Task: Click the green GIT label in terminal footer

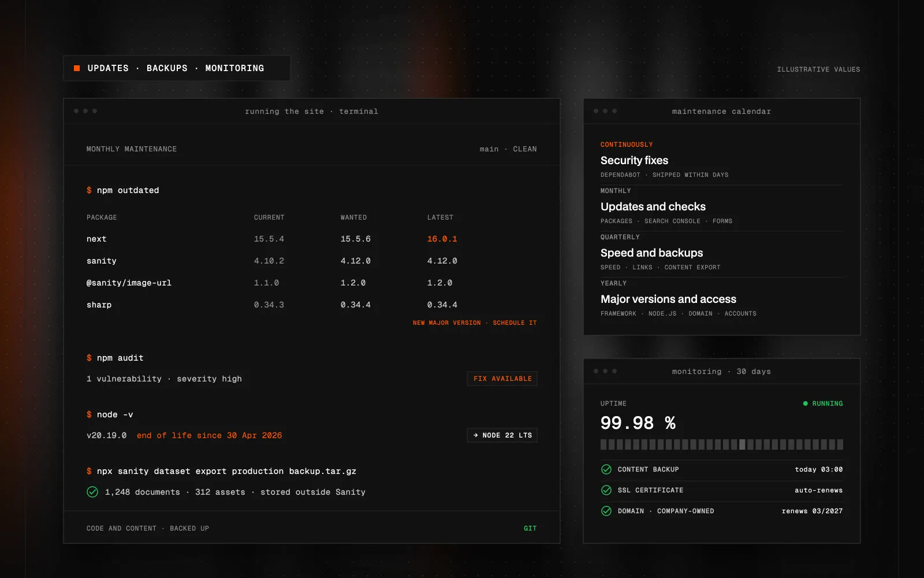Action: 530,528
